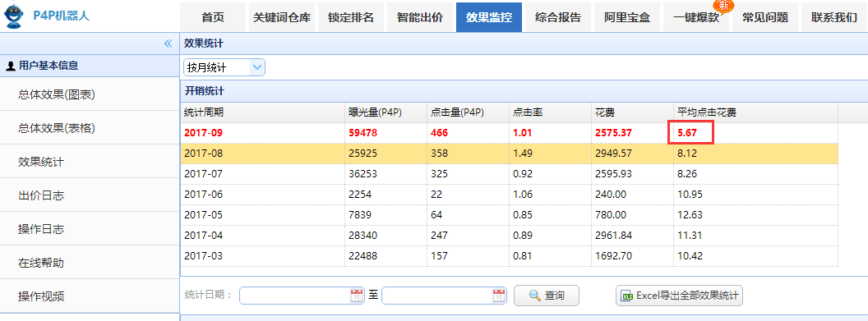Viewport: 868px width, 321px height.
Task: Open the 联系我们 tab
Action: 834,17
